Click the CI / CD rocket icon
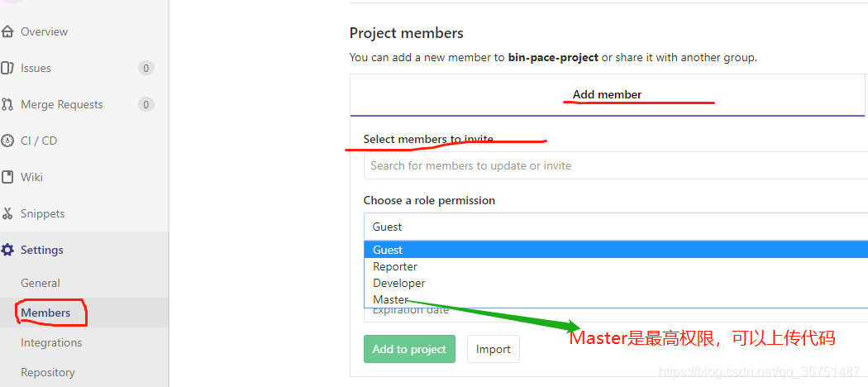Screen dimensions: 868x387 pyautogui.click(x=7, y=141)
